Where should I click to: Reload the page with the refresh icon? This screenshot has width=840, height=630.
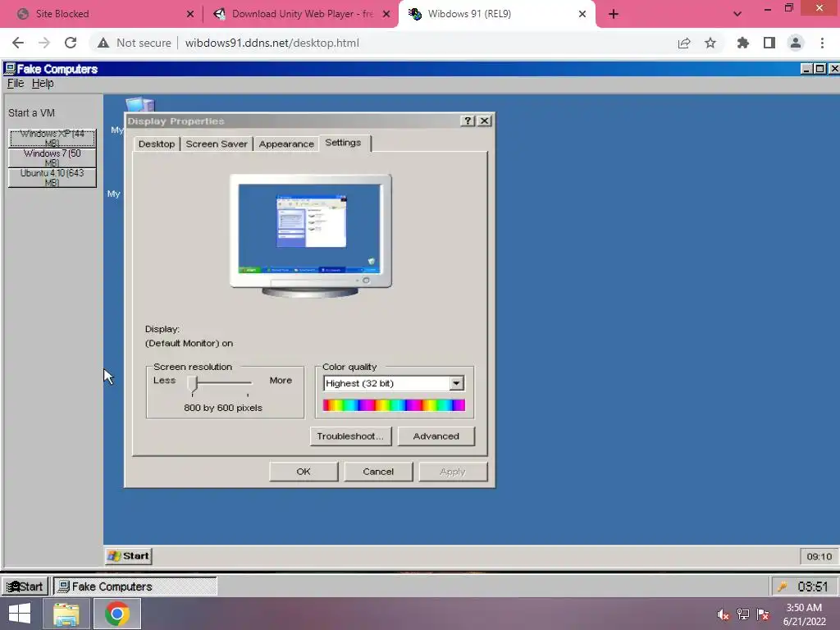[x=71, y=43]
